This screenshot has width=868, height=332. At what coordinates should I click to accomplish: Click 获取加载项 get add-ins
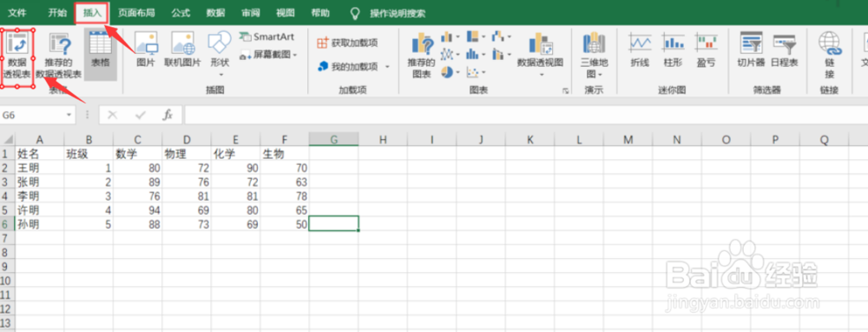click(x=348, y=43)
